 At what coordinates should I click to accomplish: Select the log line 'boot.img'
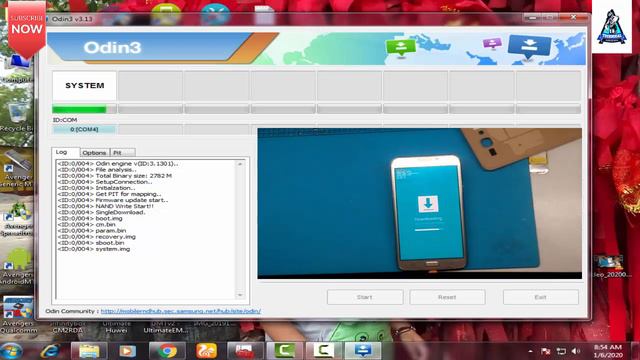pos(90,218)
